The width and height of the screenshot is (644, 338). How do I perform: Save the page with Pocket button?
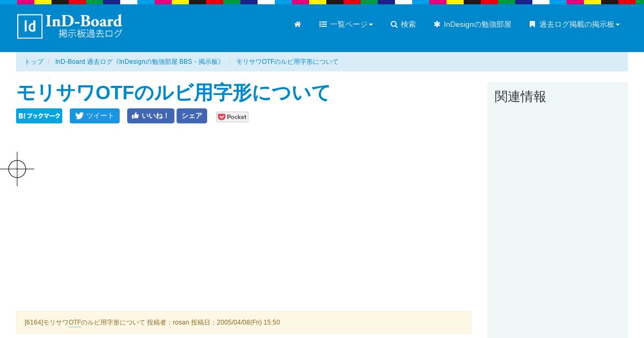tap(232, 117)
